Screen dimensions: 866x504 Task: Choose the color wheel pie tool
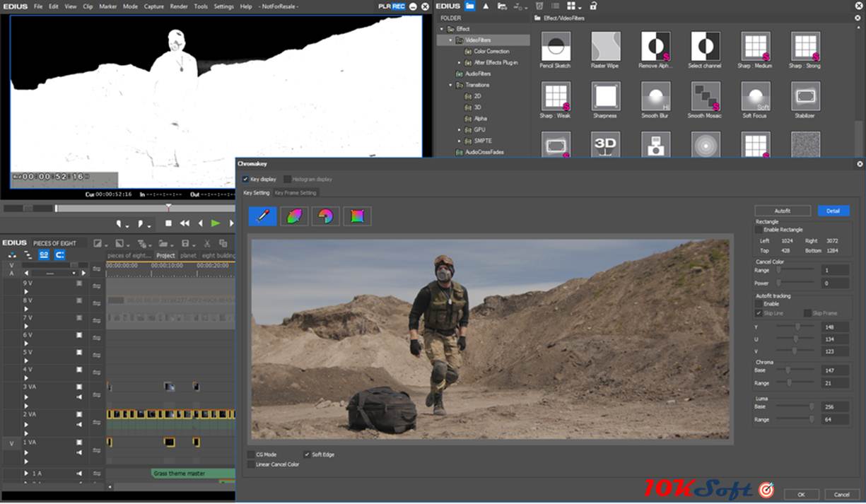click(325, 216)
